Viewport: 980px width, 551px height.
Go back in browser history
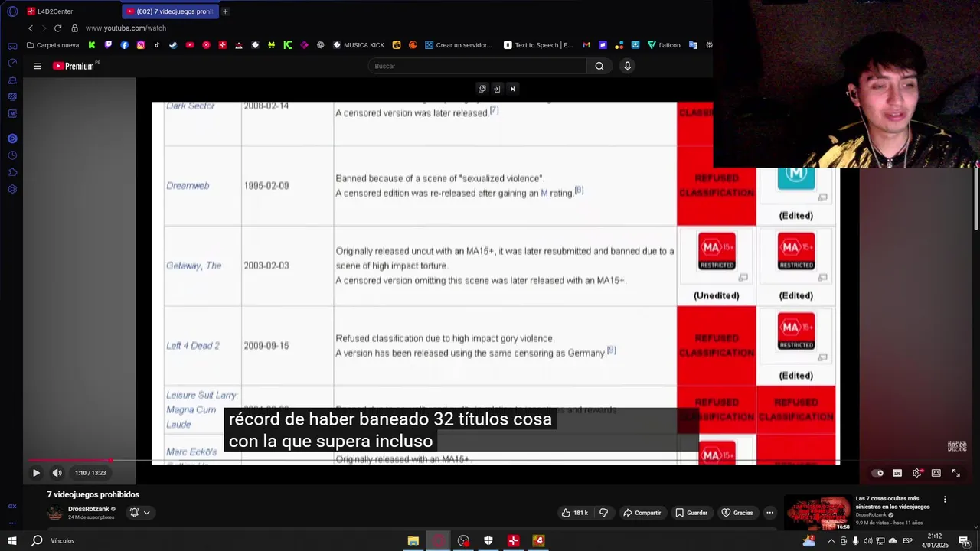31,28
